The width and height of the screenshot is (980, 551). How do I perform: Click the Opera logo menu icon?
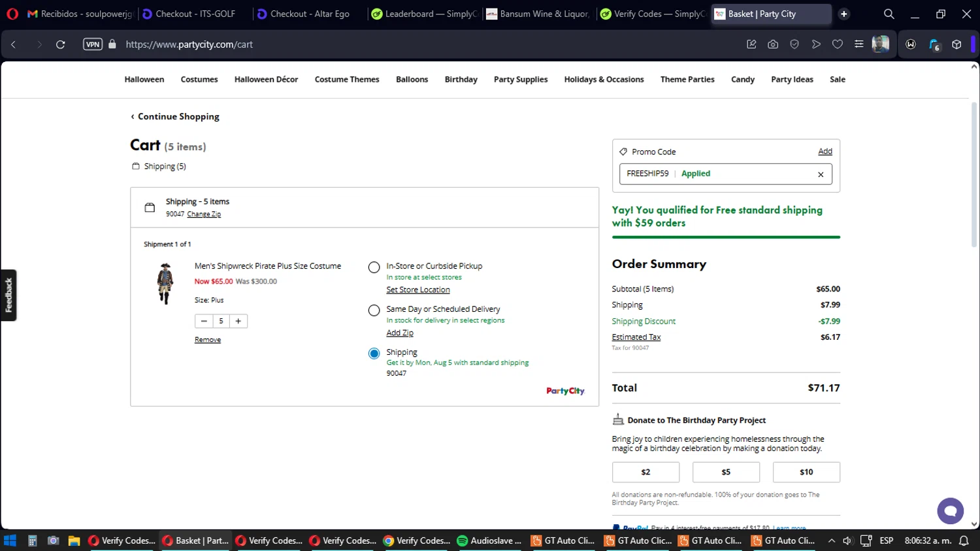[x=12, y=14]
